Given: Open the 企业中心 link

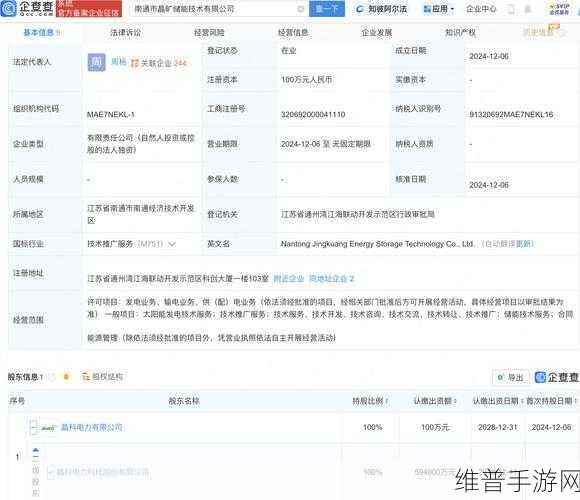Looking at the screenshot, I should coord(481,9).
